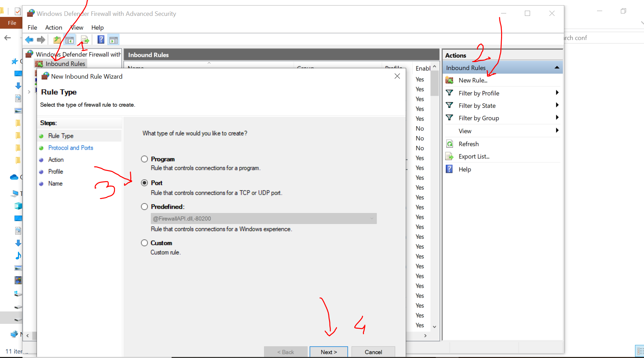644x358 pixels.
Task: Click New Rule... in the Actions pane
Action: pyautogui.click(x=473, y=80)
